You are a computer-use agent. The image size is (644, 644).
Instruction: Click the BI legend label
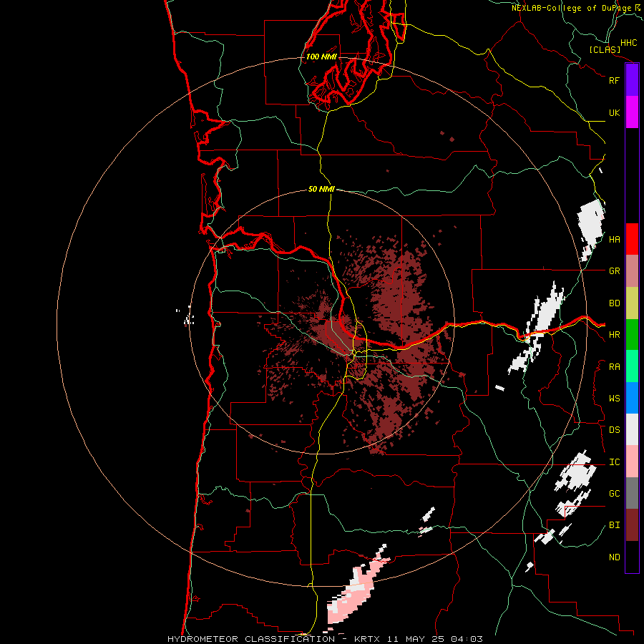(x=614, y=525)
